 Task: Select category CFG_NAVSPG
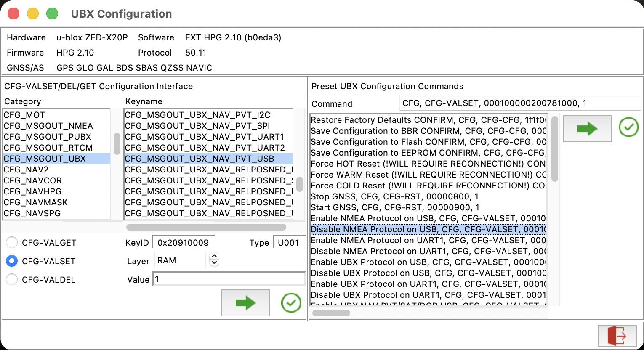pyautogui.click(x=56, y=213)
